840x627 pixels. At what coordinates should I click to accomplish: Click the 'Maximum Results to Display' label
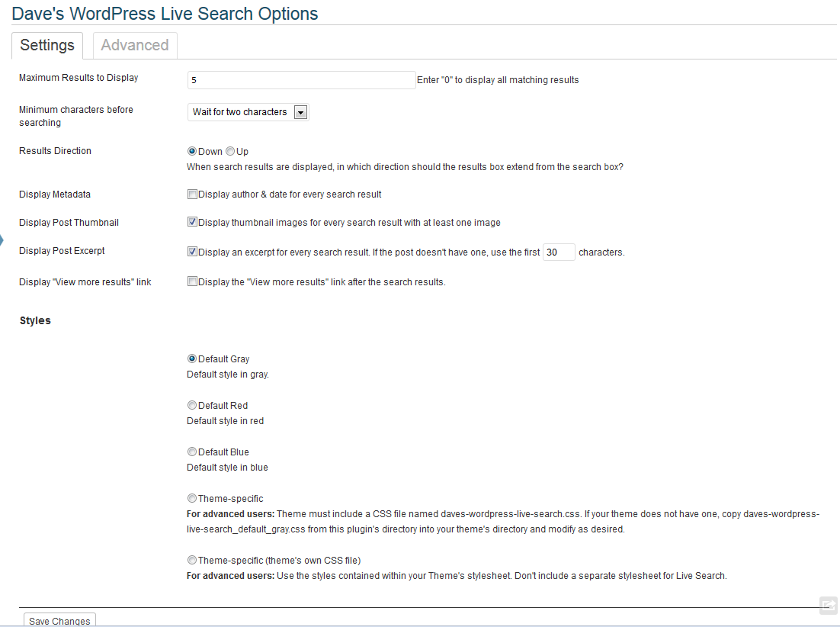point(79,78)
